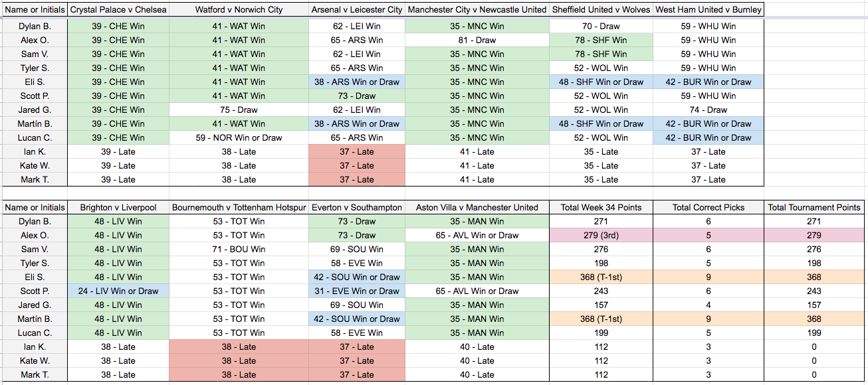Select the Crystal Palace v Chelsea header cell

118,10
